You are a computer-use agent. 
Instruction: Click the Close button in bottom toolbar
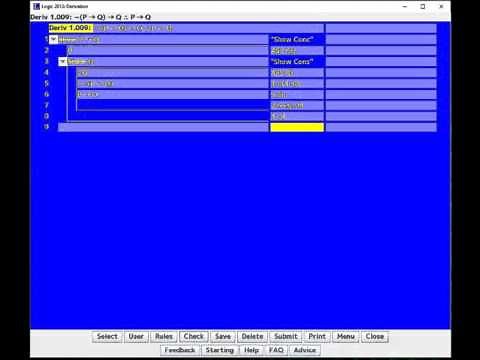click(375, 336)
